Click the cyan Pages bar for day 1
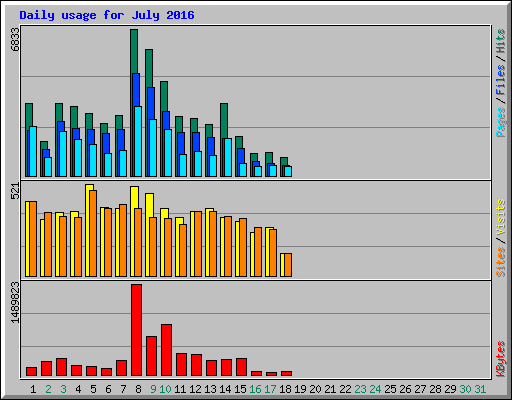Screen dimensions: 512x400 [x=33, y=151]
